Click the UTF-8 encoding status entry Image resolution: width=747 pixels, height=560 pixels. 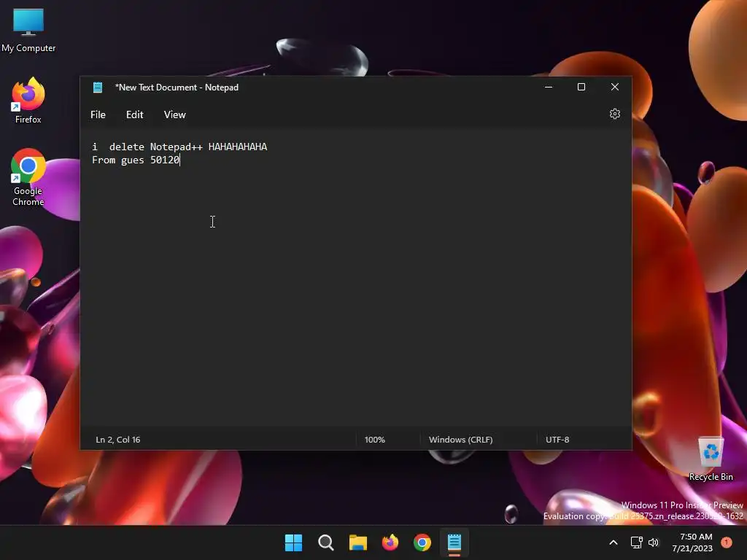(557, 440)
